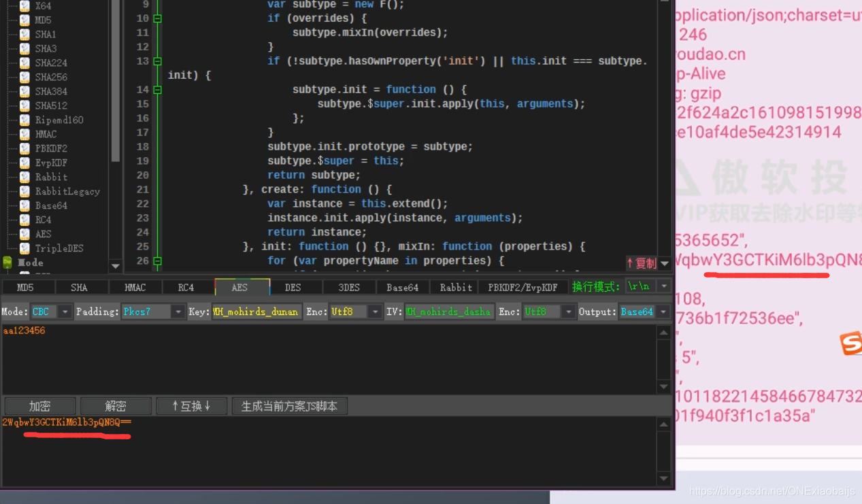Click 生成当前方案JS脚本 button

tap(289, 406)
